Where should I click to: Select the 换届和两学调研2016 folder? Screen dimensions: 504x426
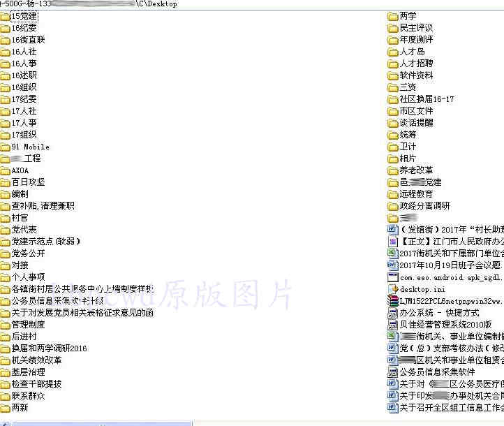coord(49,348)
